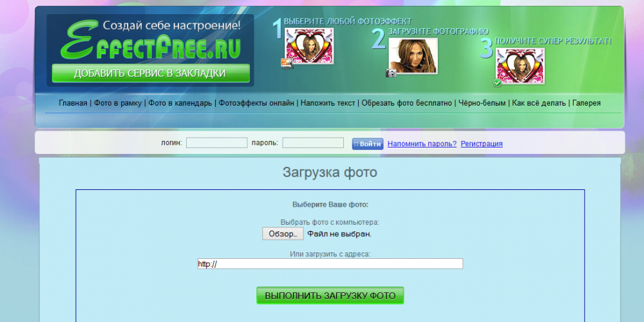
Task: Open Фото в календарь page
Action: click(x=179, y=103)
